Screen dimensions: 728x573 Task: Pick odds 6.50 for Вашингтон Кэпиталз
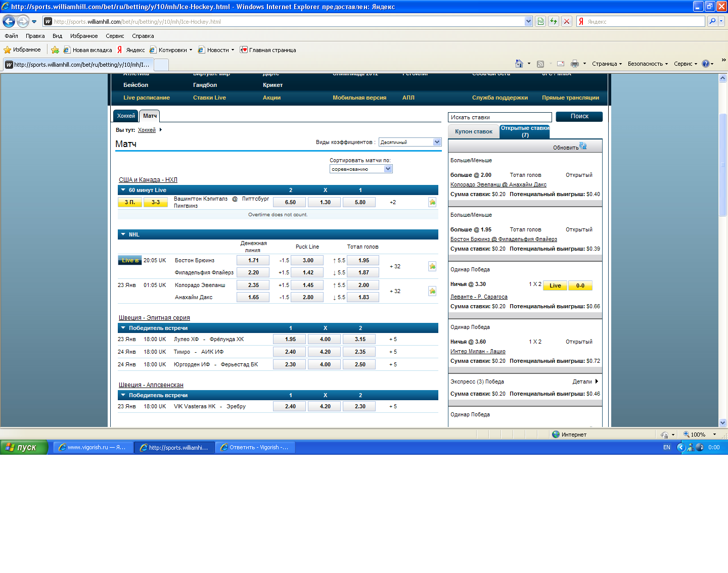(x=290, y=202)
